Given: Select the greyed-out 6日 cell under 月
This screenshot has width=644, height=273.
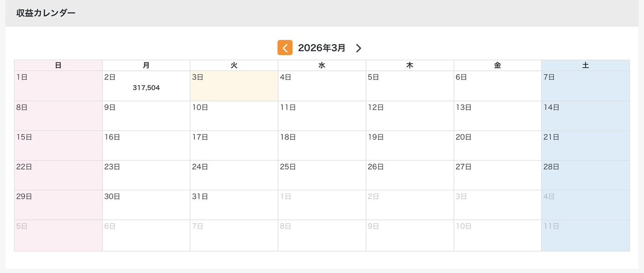Looking at the screenshot, I should coord(147,235).
